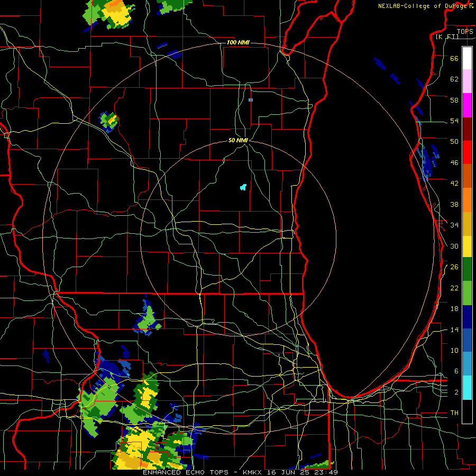The height and width of the screenshot is (476, 476).
Task: Pick the cyan swatch near 2
Action: pos(467,388)
